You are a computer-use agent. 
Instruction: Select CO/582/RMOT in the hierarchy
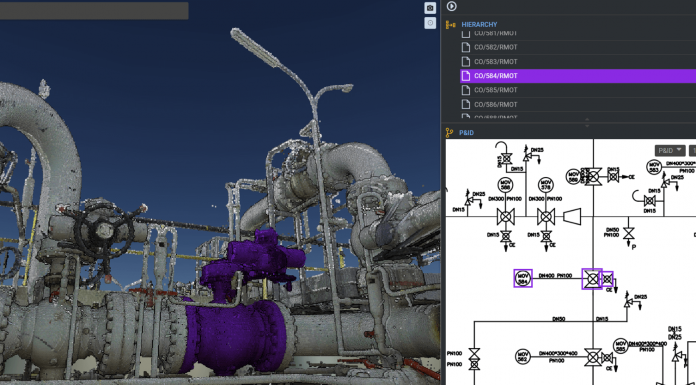click(x=495, y=47)
